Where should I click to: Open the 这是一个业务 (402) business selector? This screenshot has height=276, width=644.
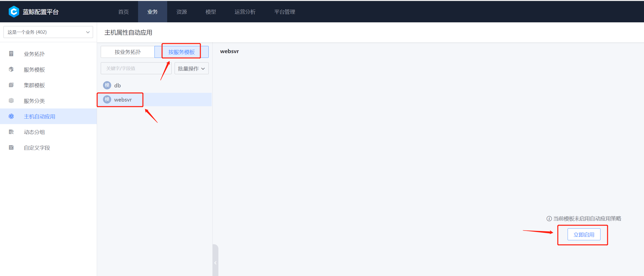click(x=48, y=32)
